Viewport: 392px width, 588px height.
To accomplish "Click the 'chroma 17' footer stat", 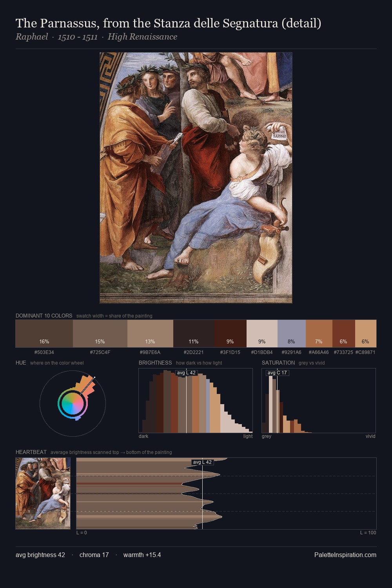I will (x=94, y=555).
